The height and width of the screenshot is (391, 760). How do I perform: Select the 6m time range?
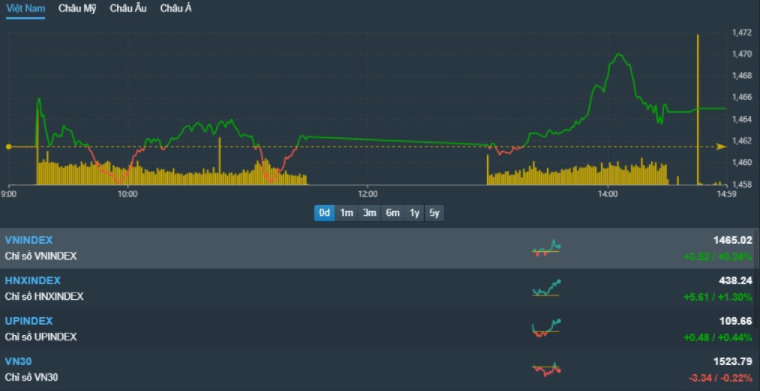pos(393,213)
